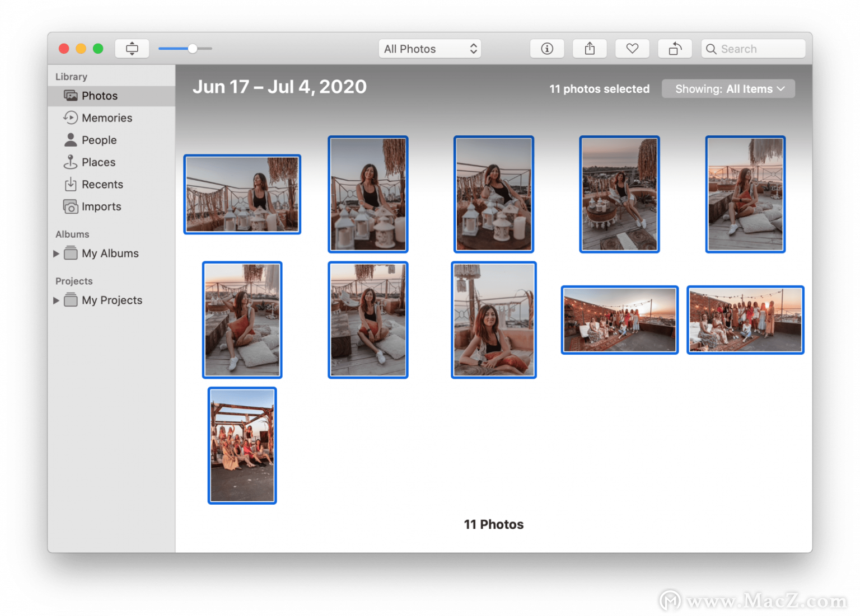This screenshot has height=616, width=860.
Task: Click the My Projects folder icon
Action: [x=71, y=300]
